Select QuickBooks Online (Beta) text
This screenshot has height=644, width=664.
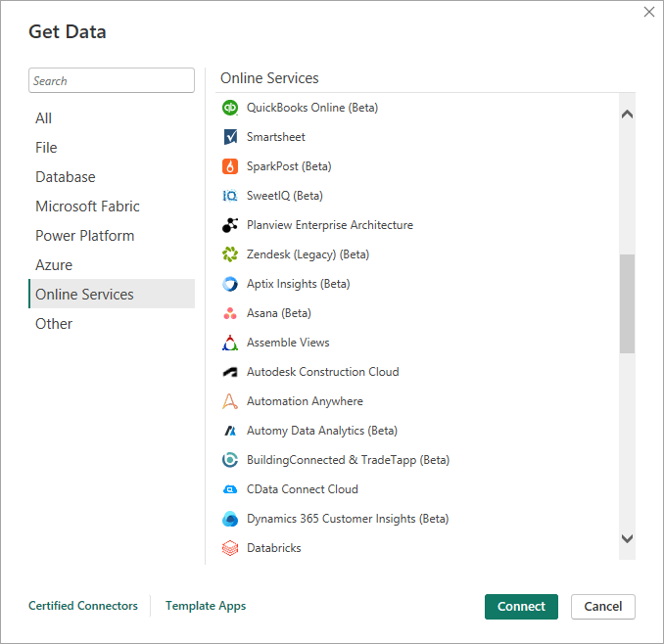[x=312, y=108]
